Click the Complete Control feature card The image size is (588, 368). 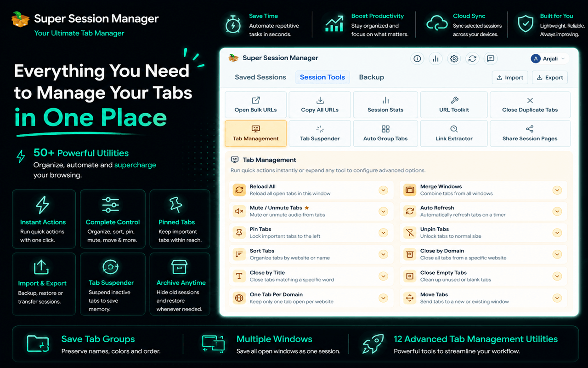pos(113,219)
